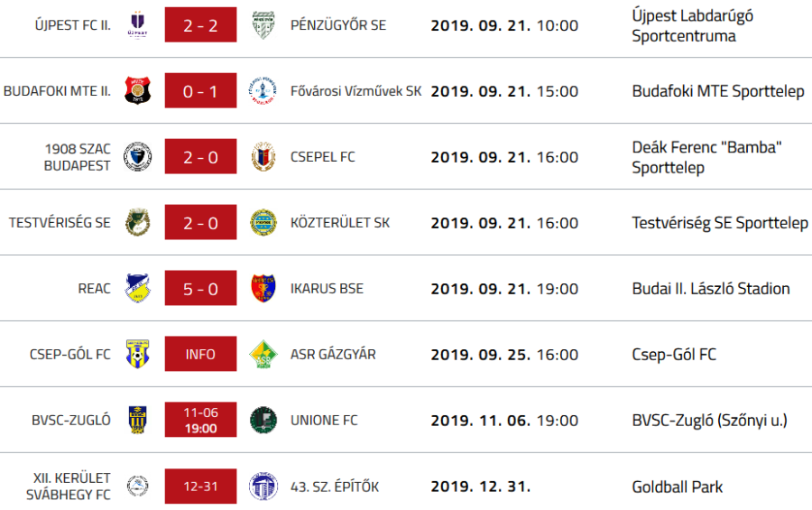Click the Goldball Park venue name

[678, 487]
